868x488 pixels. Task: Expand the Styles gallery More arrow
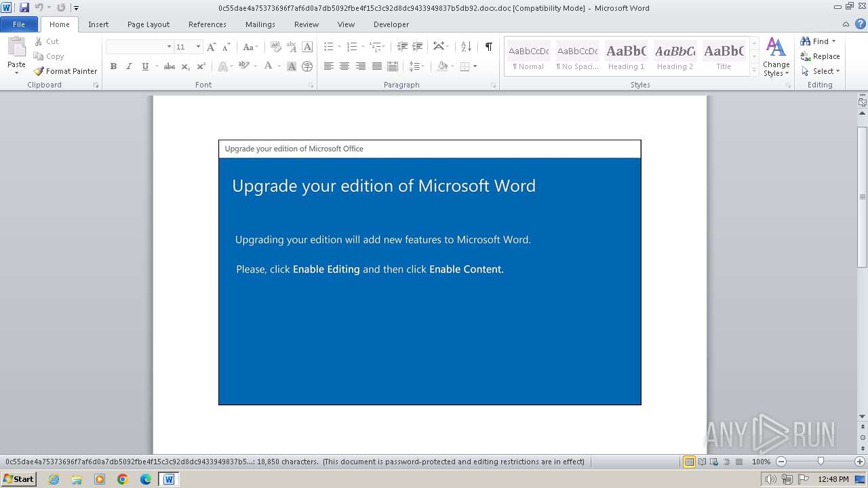click(754, 70)
